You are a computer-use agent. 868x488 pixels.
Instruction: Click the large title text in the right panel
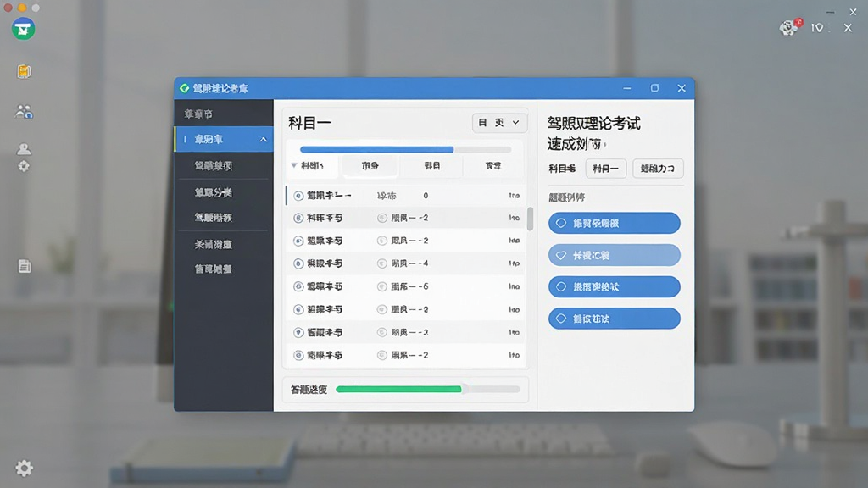(x=594, y=133)
